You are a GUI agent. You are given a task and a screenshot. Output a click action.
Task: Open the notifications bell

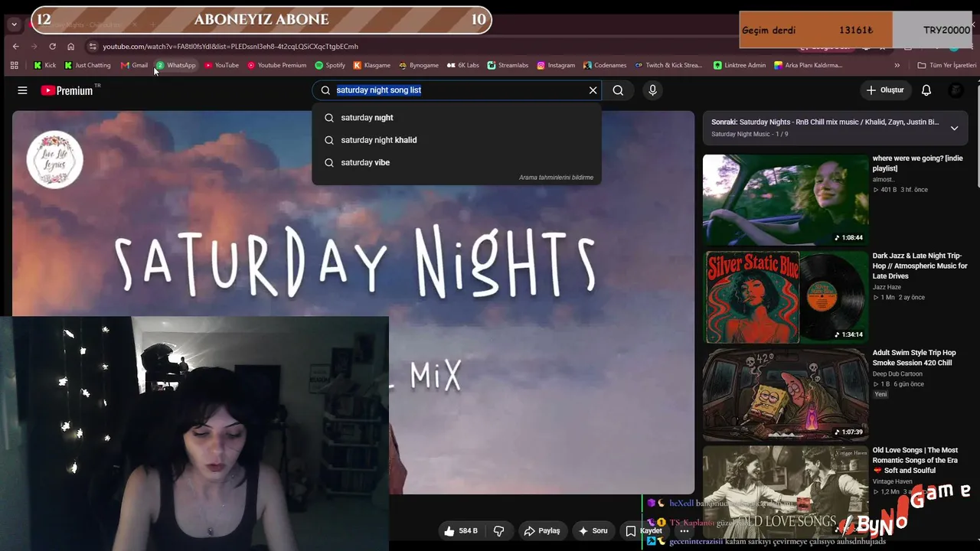point(926,90)
